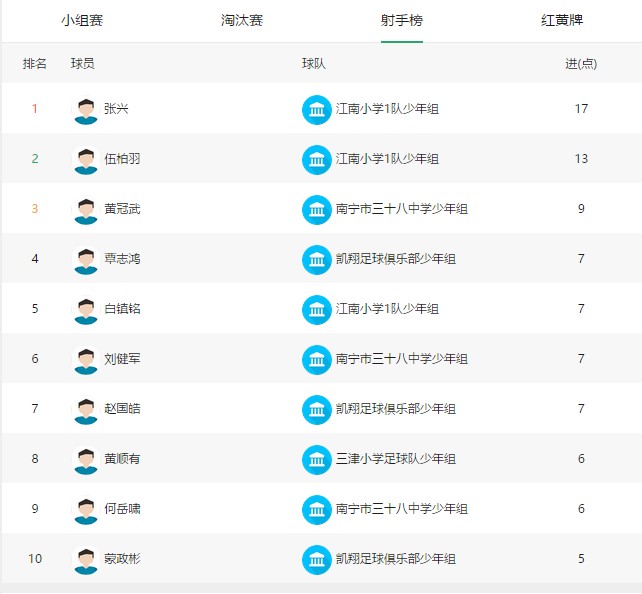Viewport: 642px width, 594px height.
Task: Click the 三津小学足球队 team badge icon
Action: (316, 460)
